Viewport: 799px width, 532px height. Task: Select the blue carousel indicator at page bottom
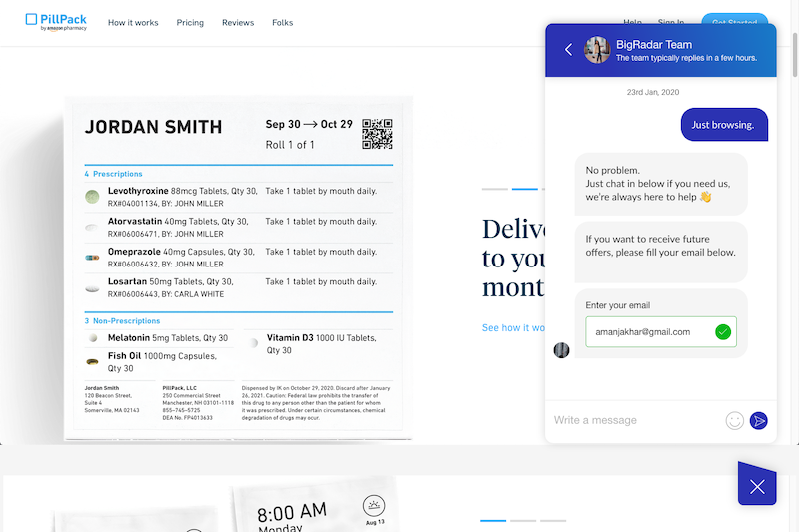point(493,521)
